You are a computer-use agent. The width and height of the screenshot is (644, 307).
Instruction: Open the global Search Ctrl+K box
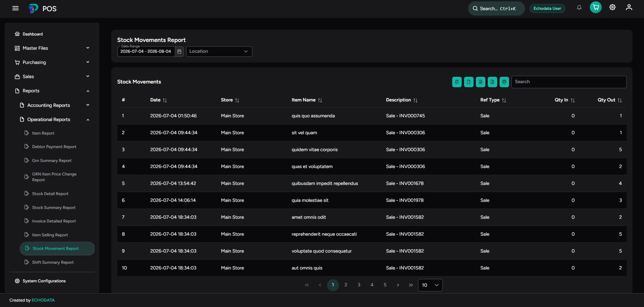click(x=496, y=8)
